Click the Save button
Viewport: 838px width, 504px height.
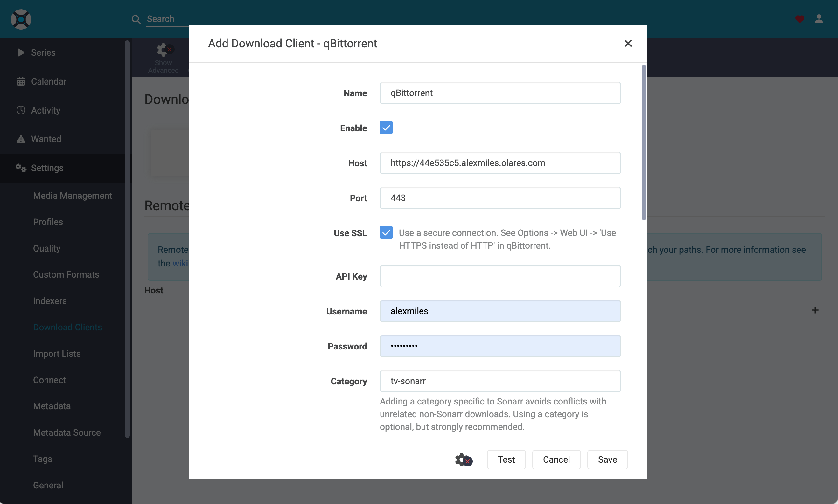click(607, 459)
